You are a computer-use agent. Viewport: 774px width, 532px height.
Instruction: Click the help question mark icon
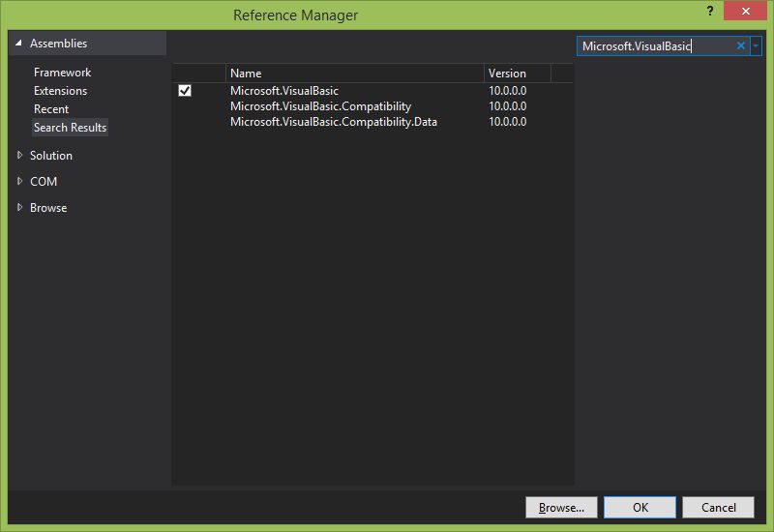click(710, 11)
